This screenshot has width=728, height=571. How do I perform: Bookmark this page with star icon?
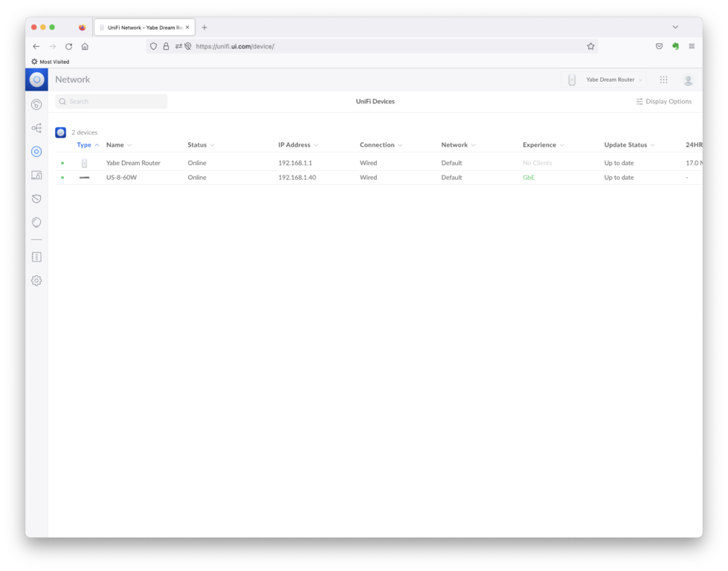click(x=590, y=46)
